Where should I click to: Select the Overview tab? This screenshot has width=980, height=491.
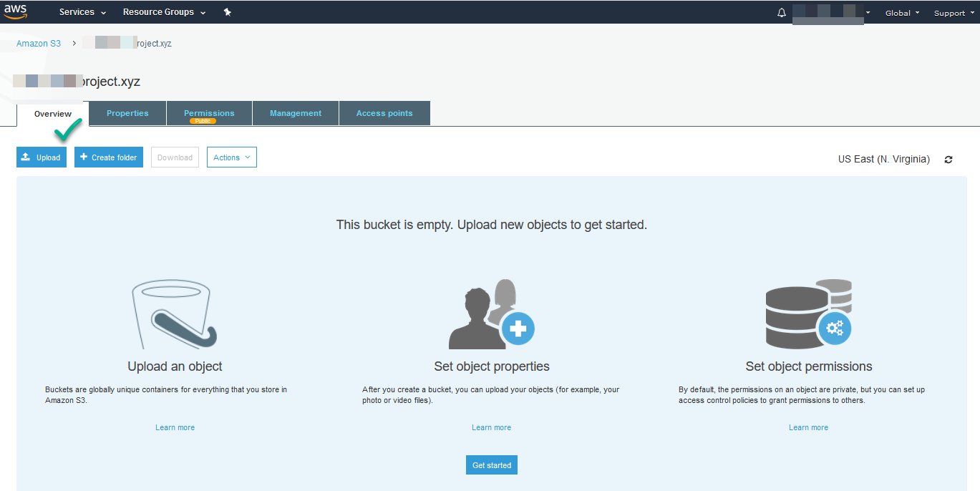click(53, 114)
